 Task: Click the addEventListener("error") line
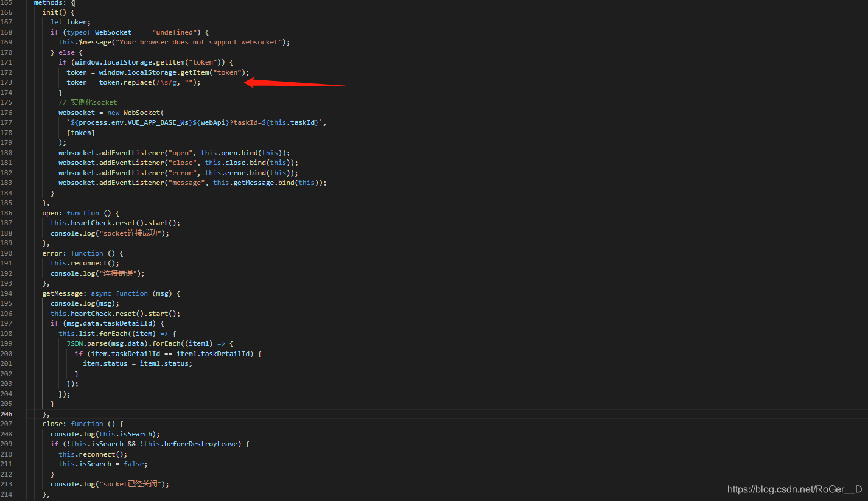(x=178, y=173)
